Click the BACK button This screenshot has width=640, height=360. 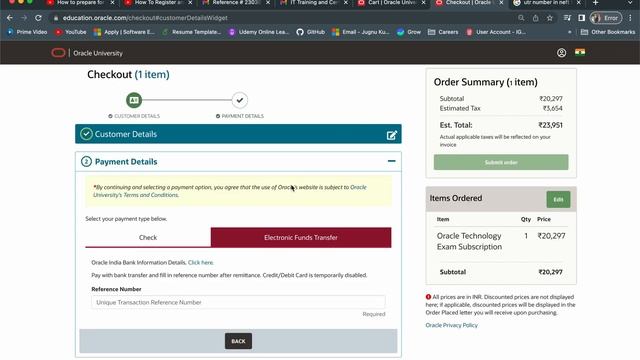238,341
